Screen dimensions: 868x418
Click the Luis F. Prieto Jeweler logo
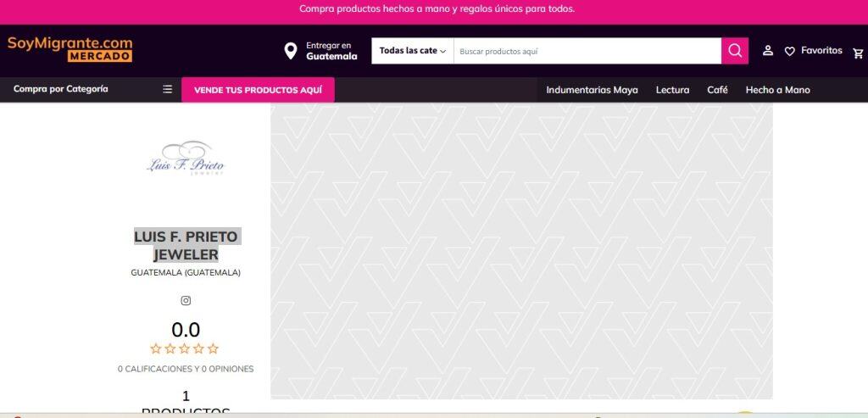[186, 159]
